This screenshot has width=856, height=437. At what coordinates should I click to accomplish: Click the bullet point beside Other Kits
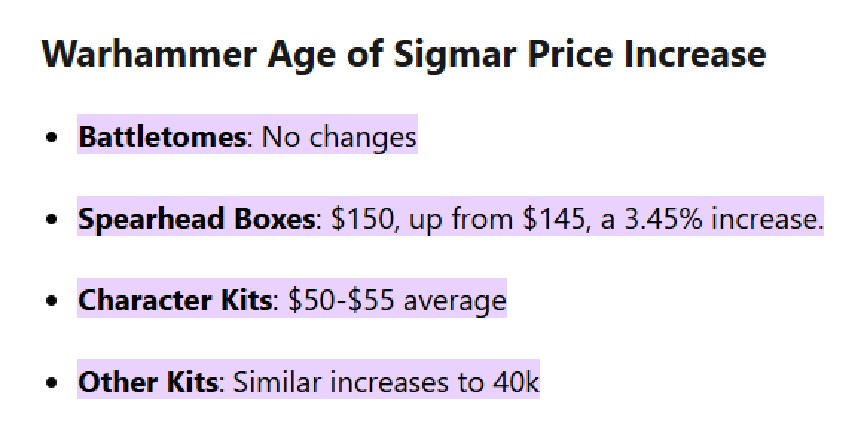(x=52, y=383)
